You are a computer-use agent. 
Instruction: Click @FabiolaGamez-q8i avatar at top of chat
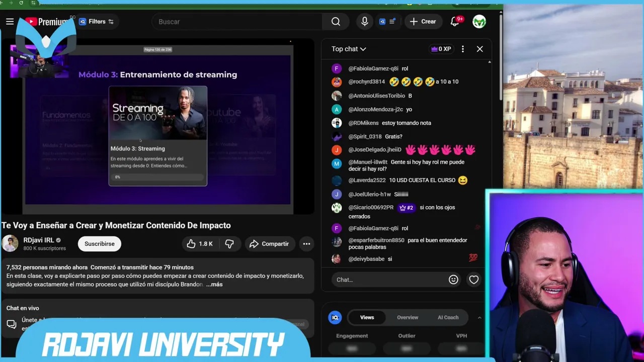(x=337, y=68)
